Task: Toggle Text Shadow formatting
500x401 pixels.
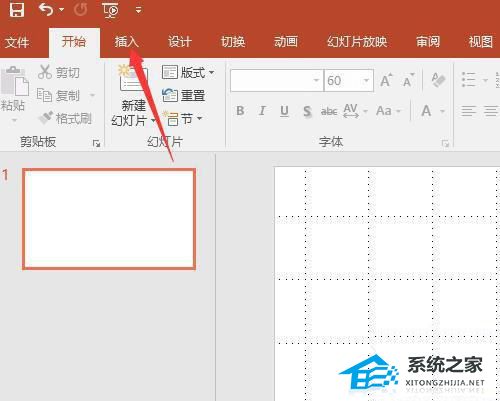Action: (x=307, y=111)
